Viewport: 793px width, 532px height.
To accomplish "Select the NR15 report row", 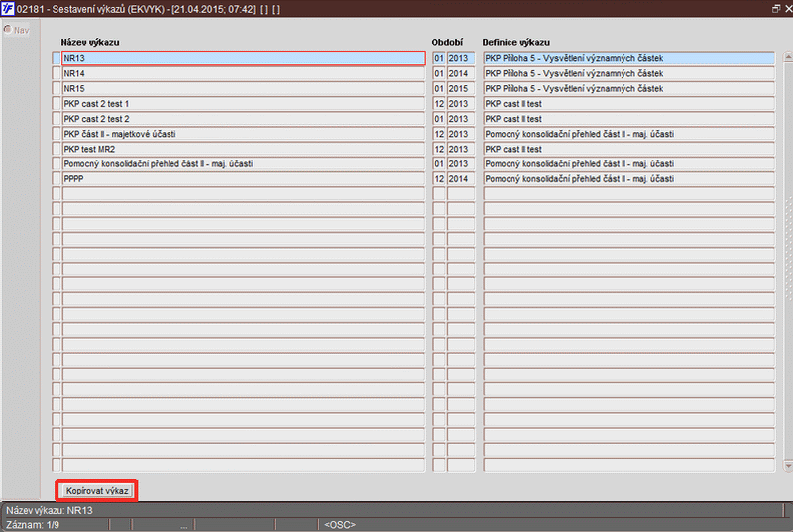I will tap(243, 89).
